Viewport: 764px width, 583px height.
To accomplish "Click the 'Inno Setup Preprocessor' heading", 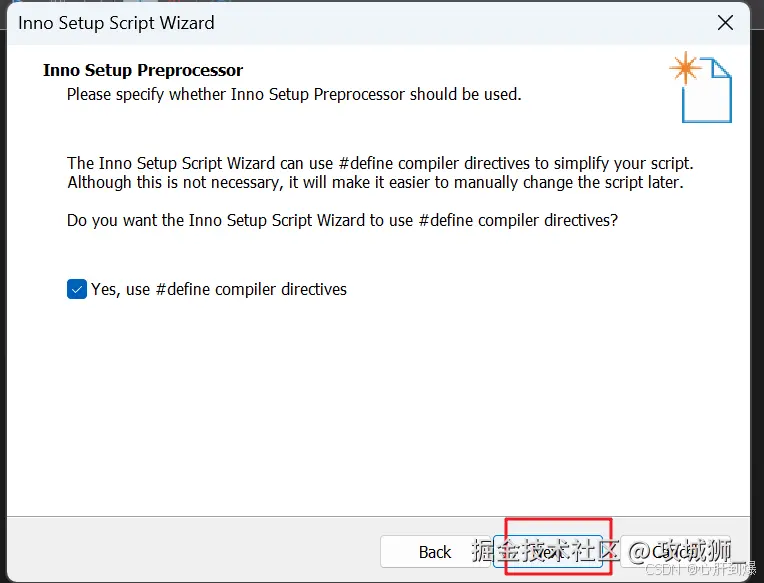I will pyautogui.click(x=143, y=71).
